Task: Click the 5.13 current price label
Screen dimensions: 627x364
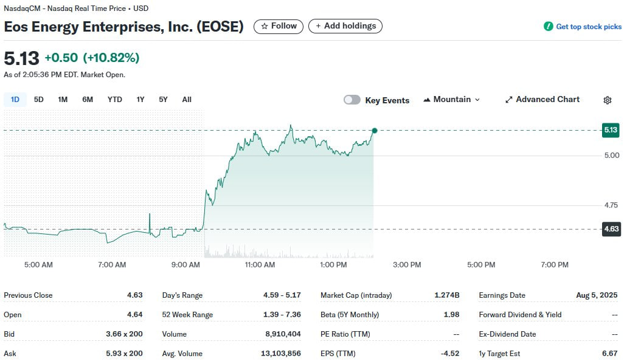Action: pyautogui.click(x=611, y=130)
